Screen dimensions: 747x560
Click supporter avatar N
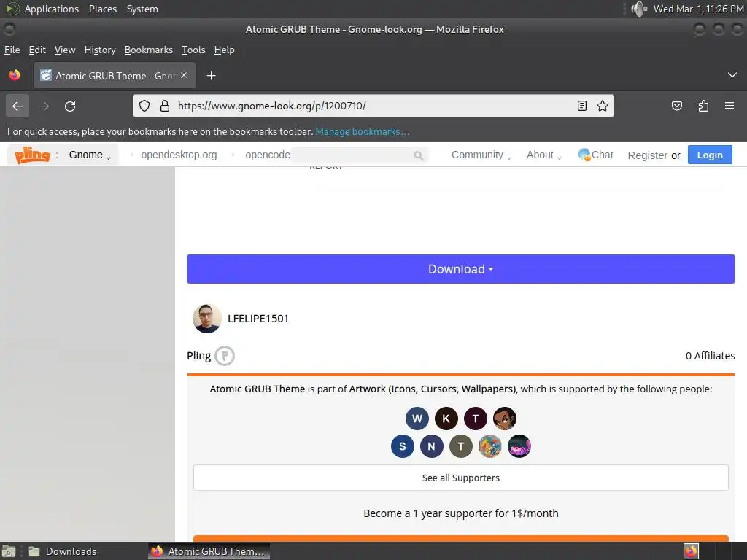[432, 446]
